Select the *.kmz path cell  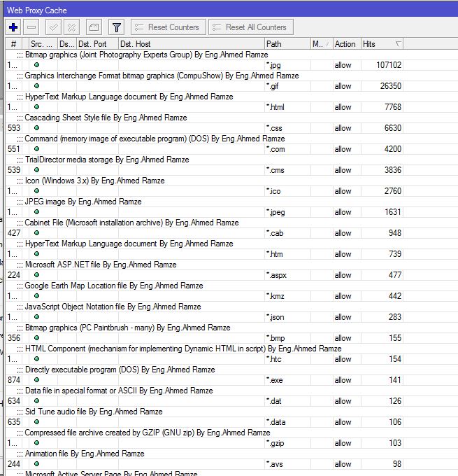[x=287, y=296]
